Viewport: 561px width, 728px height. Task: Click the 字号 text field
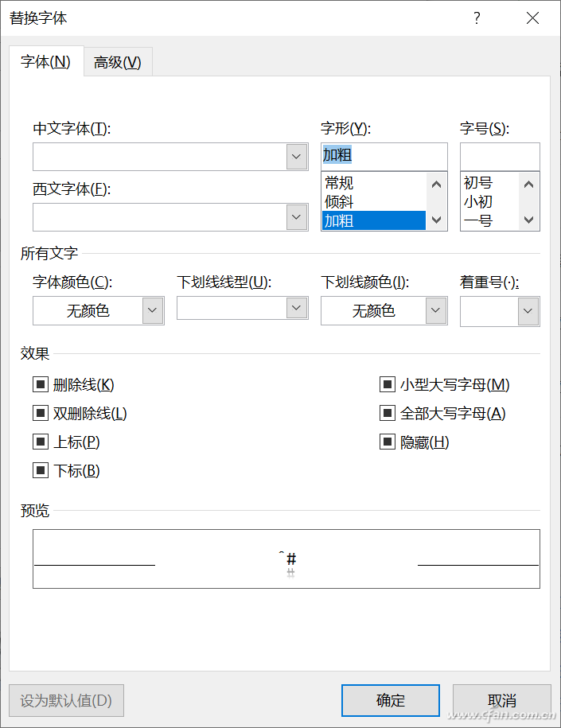tap(501, 157)
